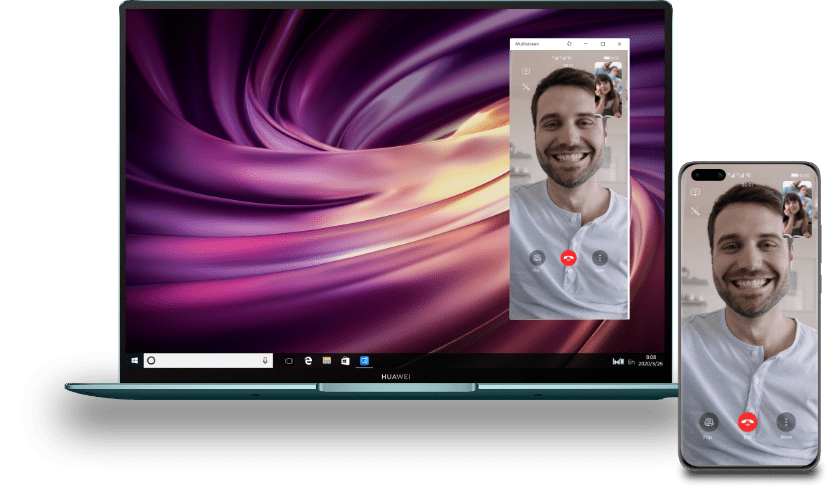Click the microphone icon in the search box

265,360
